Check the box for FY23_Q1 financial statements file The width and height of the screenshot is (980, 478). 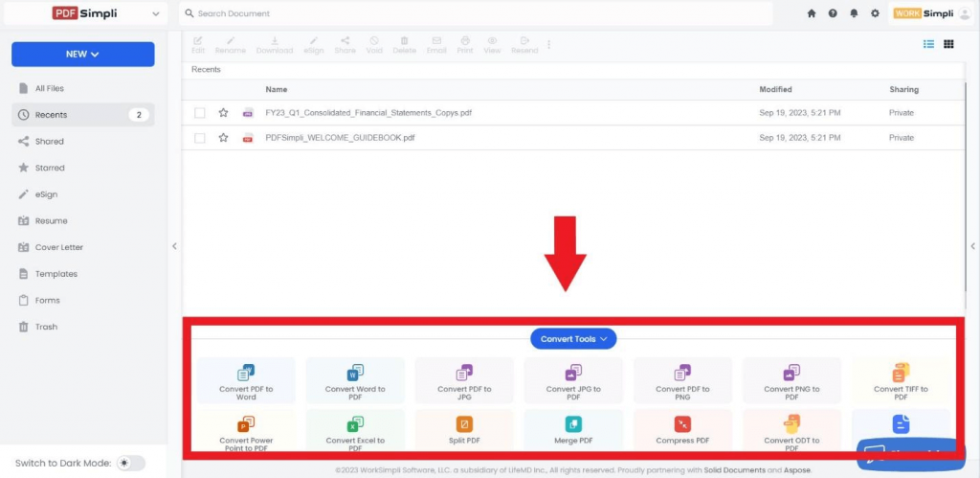pos(199,113)
